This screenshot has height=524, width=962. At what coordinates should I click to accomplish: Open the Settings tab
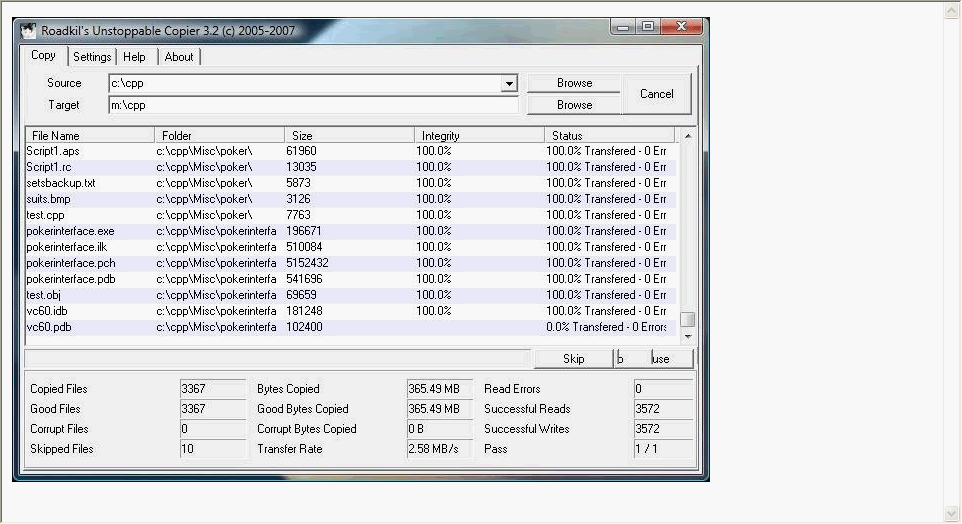[92, 57]
